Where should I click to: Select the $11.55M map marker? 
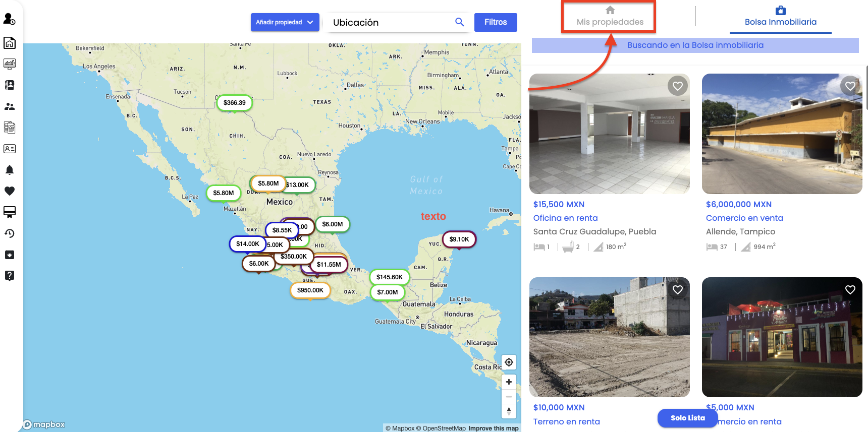pos(329,265)
